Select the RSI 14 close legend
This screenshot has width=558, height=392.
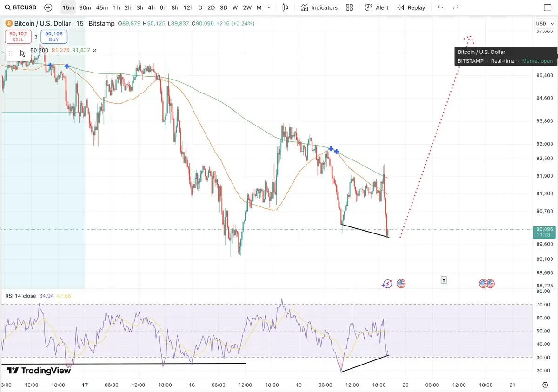pos(20,296)
